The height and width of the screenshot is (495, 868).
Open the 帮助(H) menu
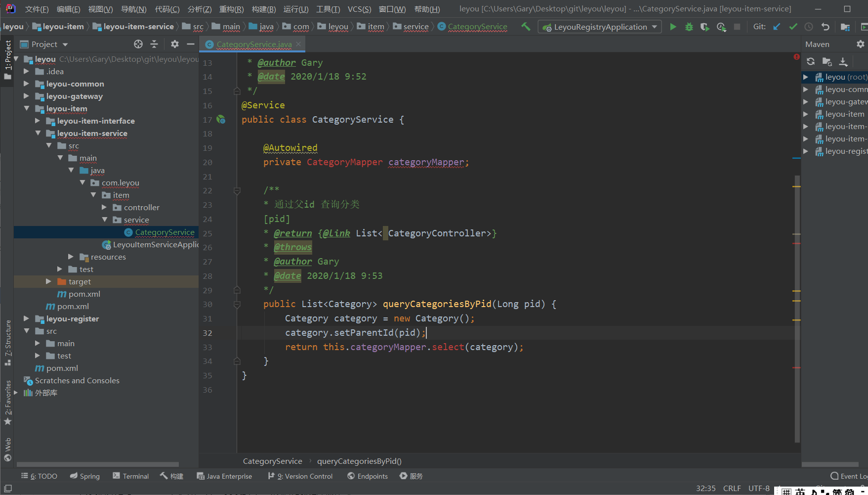pos(427,9)
